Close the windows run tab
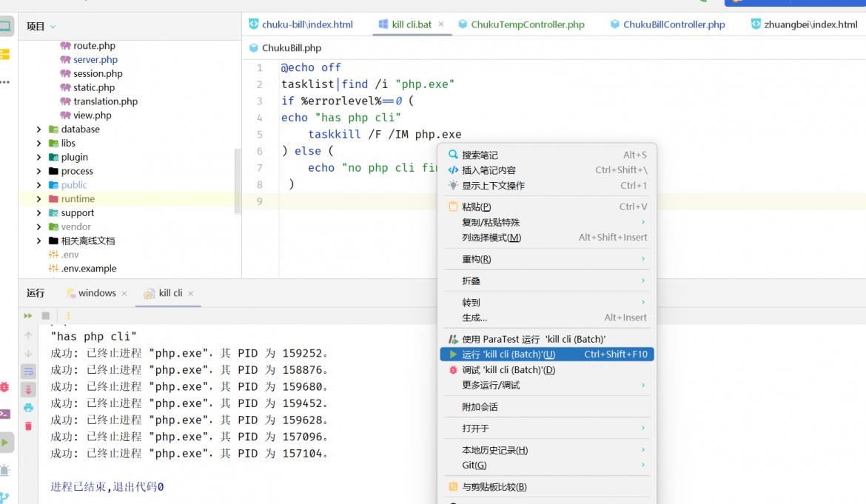This screenshot has height=504, width=866. 124,293
